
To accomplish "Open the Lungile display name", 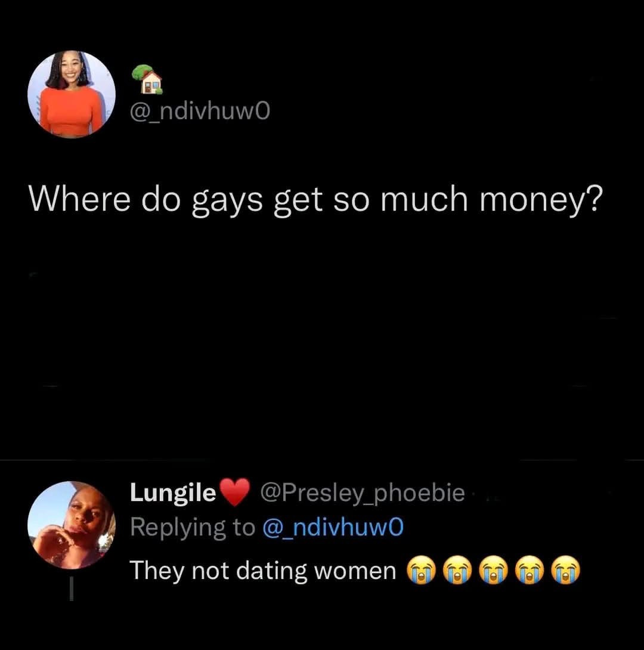I will (173, 493).
